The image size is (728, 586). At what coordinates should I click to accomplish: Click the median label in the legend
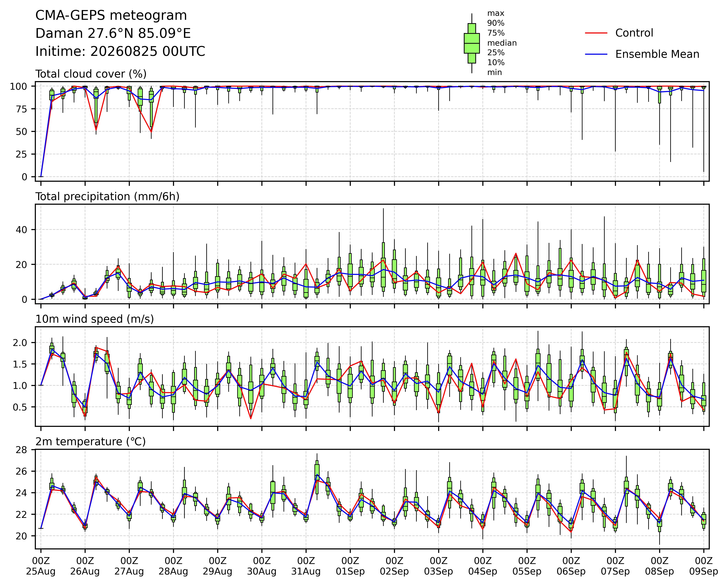click(502, 43)
